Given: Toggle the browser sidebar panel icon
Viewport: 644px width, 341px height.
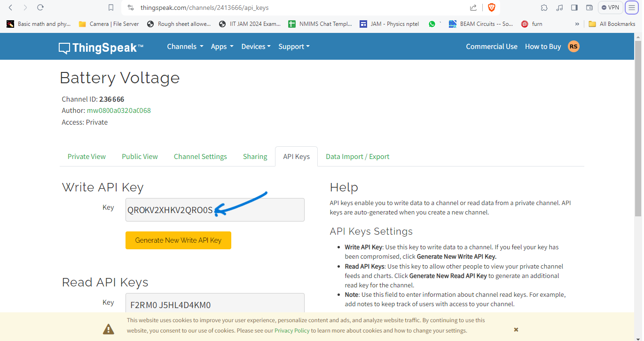Looking at the screenshot, I should click(x=574, y=8).
